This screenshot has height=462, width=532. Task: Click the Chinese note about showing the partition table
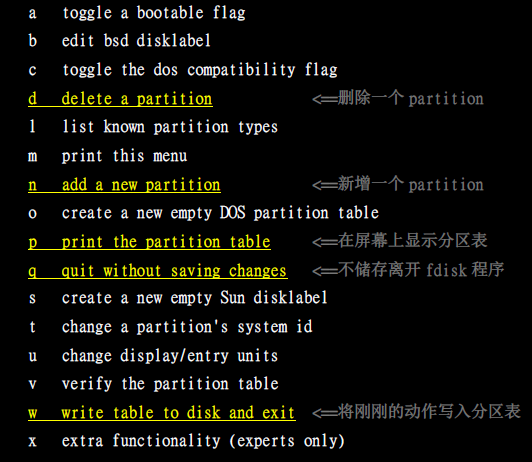pyautogui.click(x=399, y=241)
